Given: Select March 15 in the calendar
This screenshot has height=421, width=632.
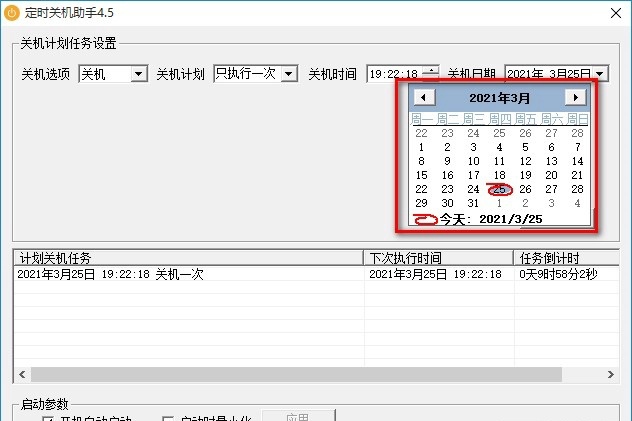Looking at the screenshot, I should 421,175.
